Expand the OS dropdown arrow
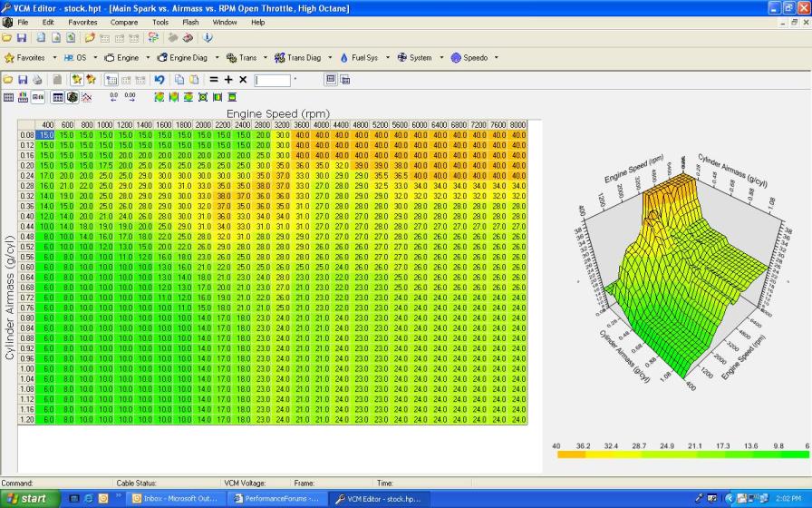 (x=95, y=57)
